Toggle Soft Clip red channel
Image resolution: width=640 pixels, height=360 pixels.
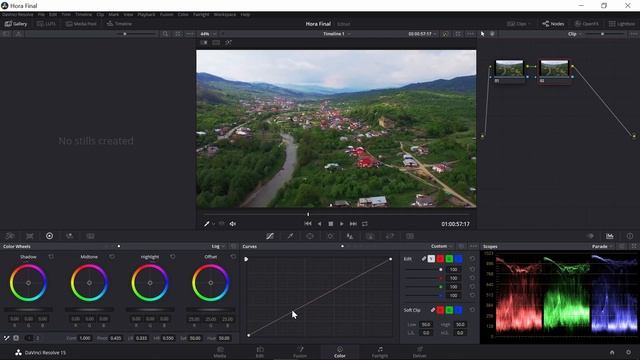(x=440, y=310)
